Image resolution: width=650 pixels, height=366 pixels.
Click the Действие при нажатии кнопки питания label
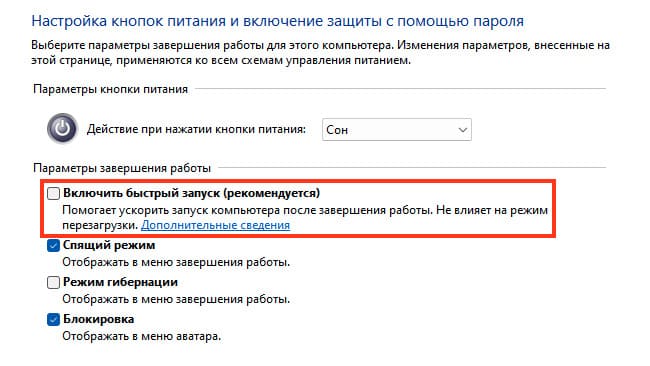pyautogui.click(x=196, y=129)
